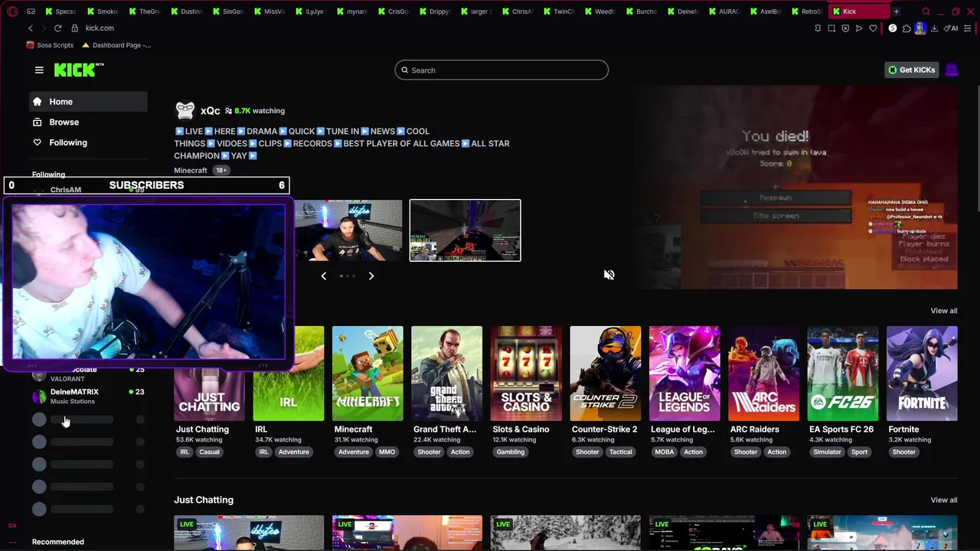The image size is (980, 551).
Task: Open the browser extensions puzzle icon
Action: point(906,28)
